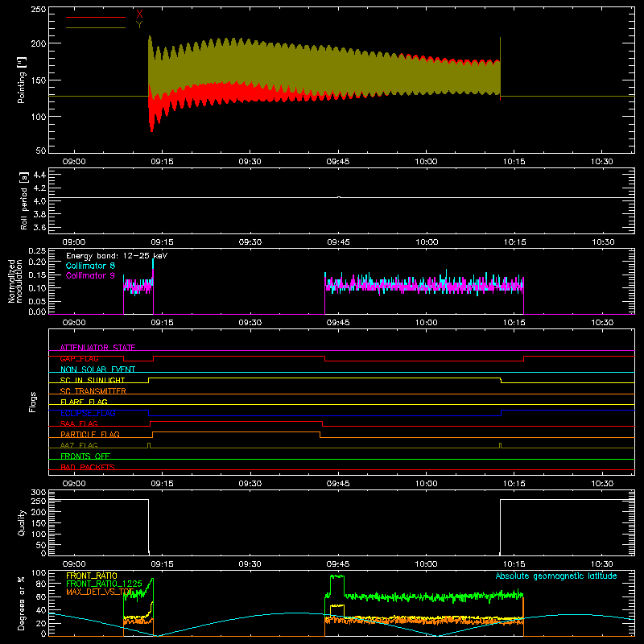Click the red "X" legend label
The image size is (644, 644).
click(139, 14)
